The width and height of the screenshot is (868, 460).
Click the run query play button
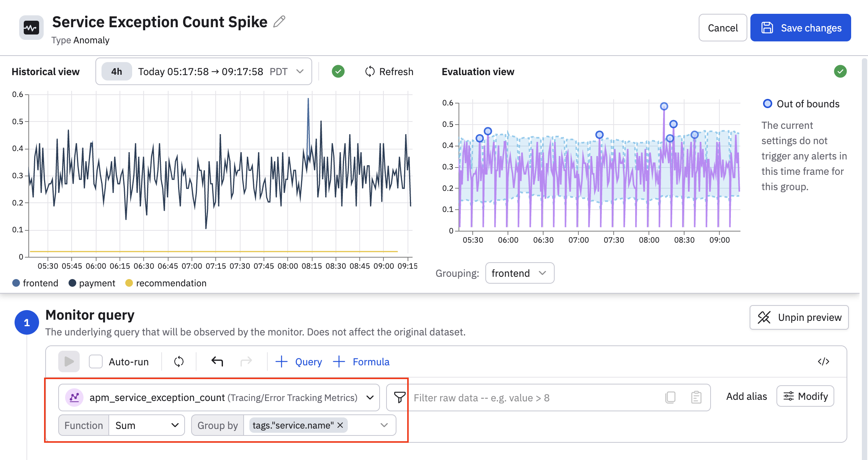(69, 361)
